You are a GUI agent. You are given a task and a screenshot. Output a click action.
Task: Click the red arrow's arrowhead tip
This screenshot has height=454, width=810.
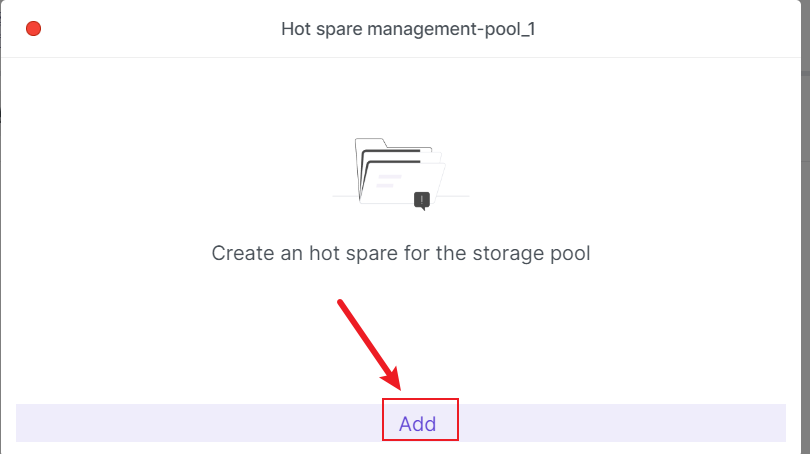(x=400, y=390)
